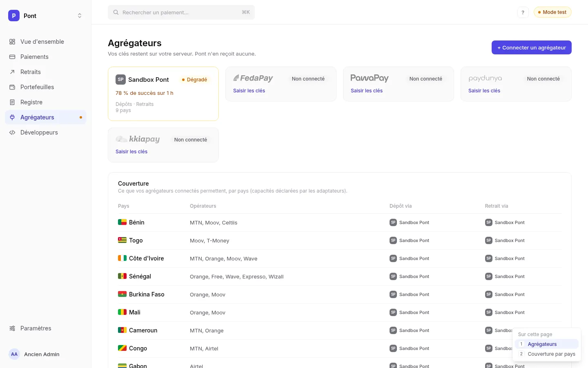Click Saisir les clés for FedaPay

[249, 91]
